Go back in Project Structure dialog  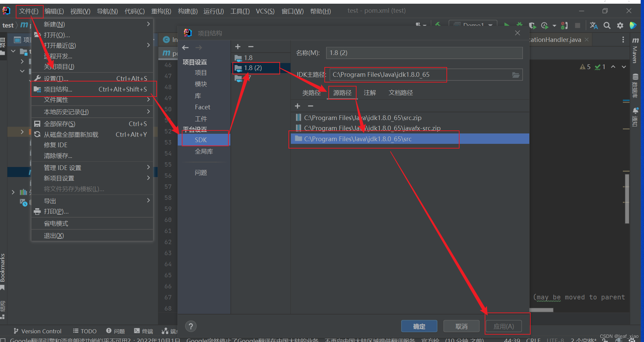click(185, 48)
